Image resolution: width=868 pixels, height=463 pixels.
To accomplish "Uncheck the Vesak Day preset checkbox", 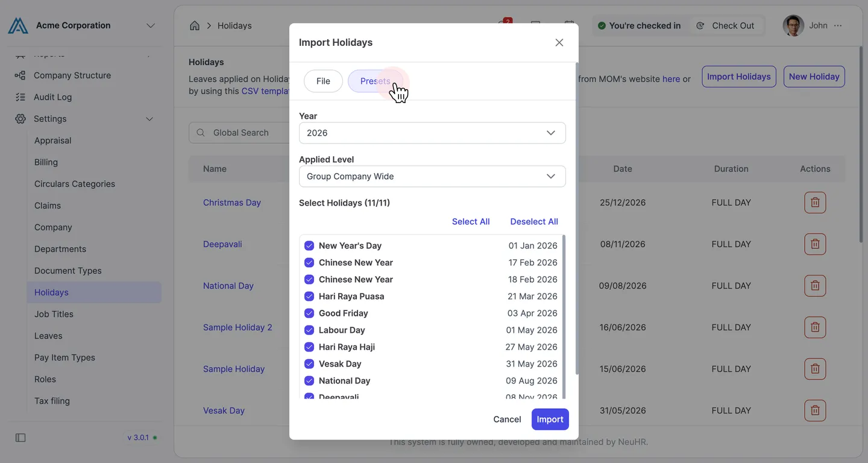I will (309, 364).
